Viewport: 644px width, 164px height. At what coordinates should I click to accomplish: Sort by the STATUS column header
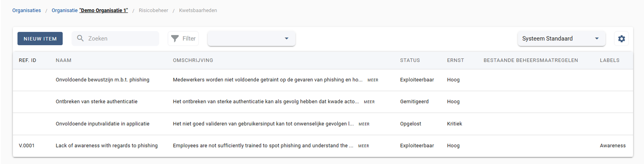410,60
